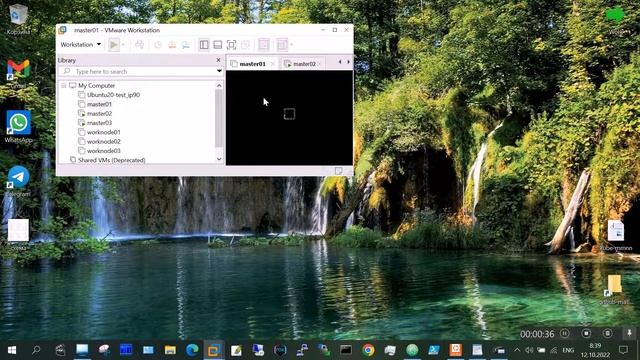
Task: Delete the recording with trash icon
Action: tap(607, 333)
